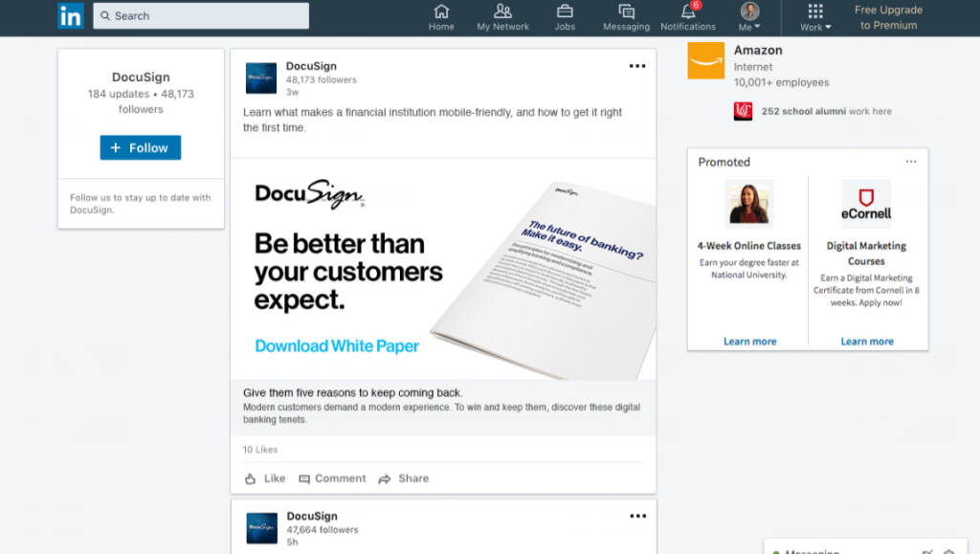Click the LinkedIn logo icon
This screenshot has width=980, height=554.
pos(70,16)
